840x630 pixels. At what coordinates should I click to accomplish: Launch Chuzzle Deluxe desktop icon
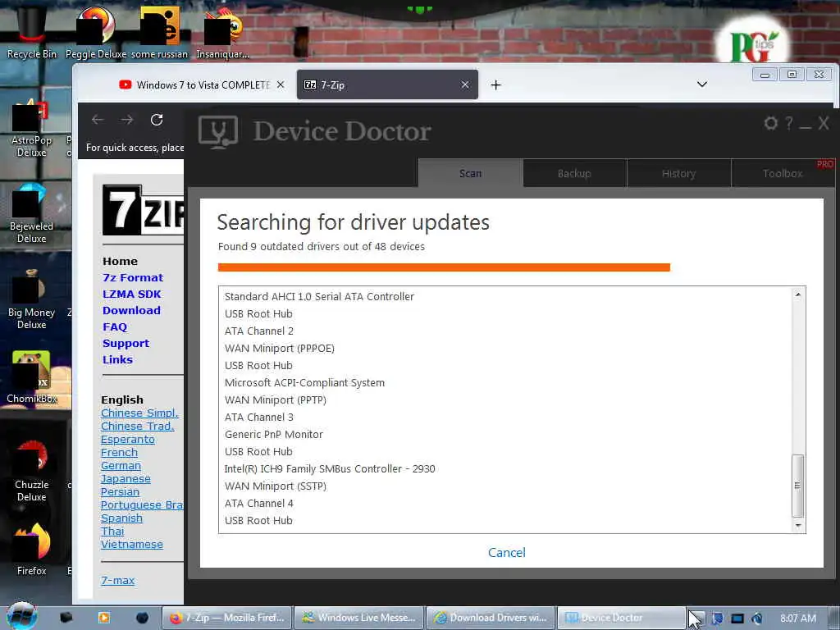click(x=32, y=472)
